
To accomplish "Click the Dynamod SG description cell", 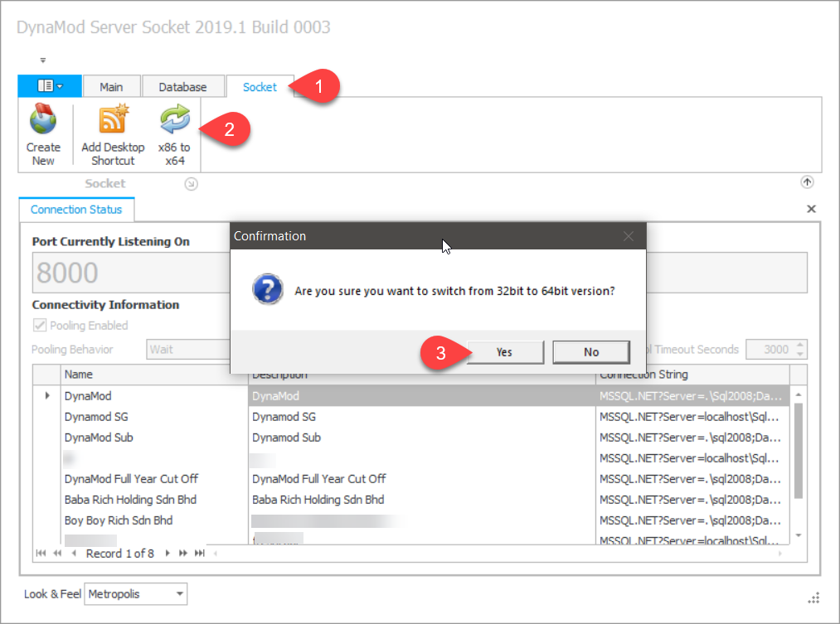I will (422, 416).
